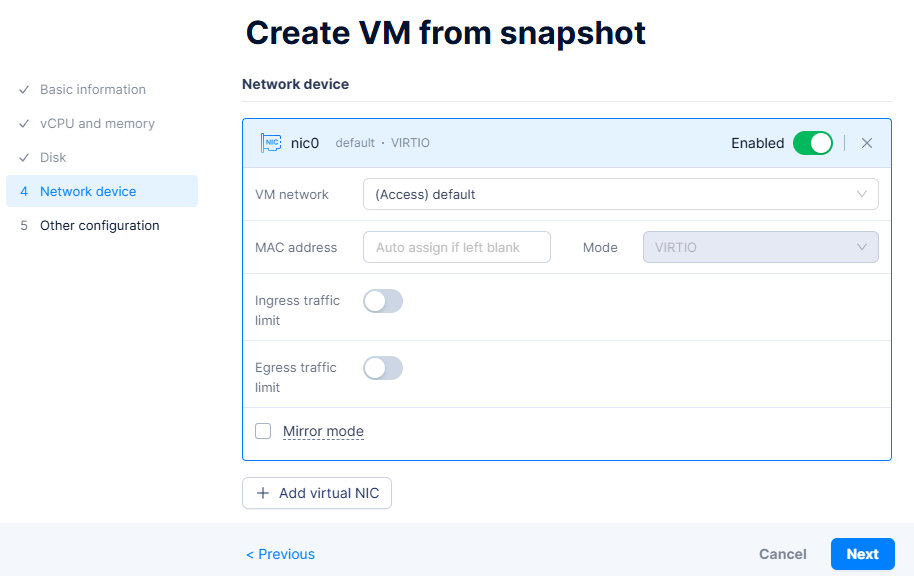The height and width of the screenshot is (576, 914).
Task: Turn on Ingress traffic limit switch
Action: (x=383, y=301)
